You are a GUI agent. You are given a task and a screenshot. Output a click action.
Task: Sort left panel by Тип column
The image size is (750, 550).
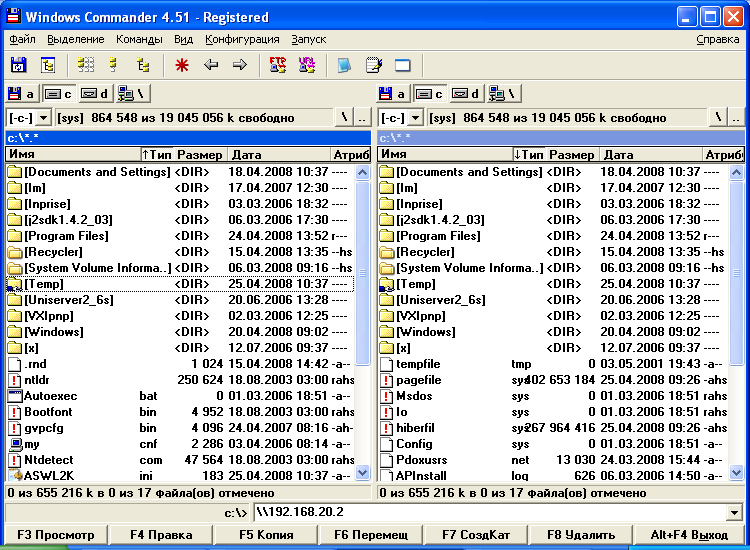tap(156, 154)
